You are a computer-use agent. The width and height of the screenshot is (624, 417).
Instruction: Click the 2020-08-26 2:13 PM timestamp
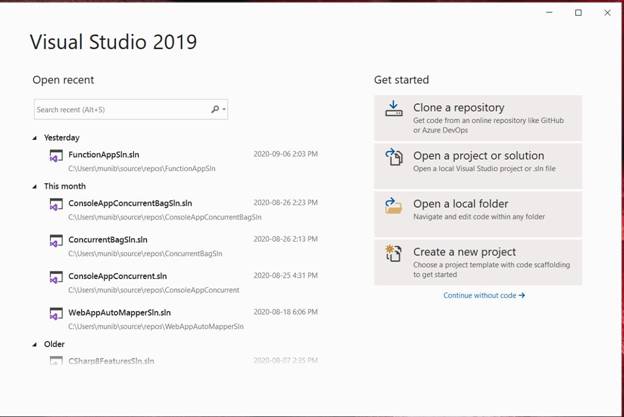[x=286, y=239]
